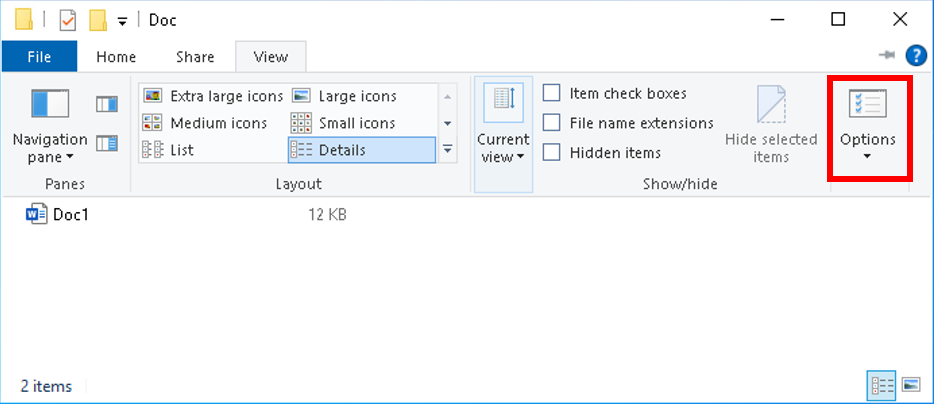Select Extra large icons layout
This screenshot has height=404, width=934.
(212, 96)
